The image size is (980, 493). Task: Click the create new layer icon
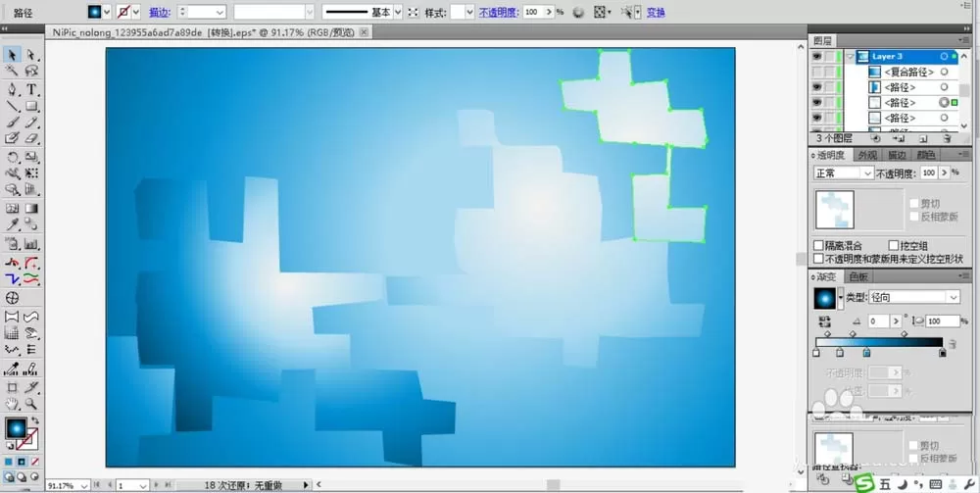[x=923, y=138]
